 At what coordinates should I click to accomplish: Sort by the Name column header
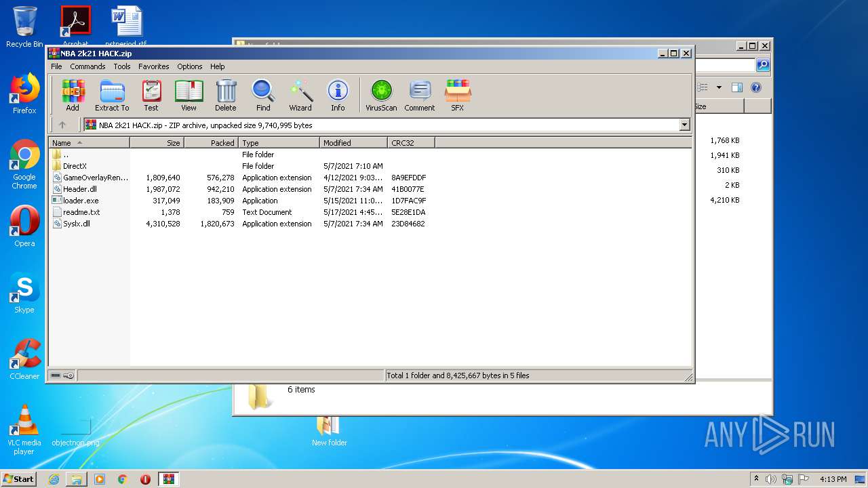(x=89, y=143)
